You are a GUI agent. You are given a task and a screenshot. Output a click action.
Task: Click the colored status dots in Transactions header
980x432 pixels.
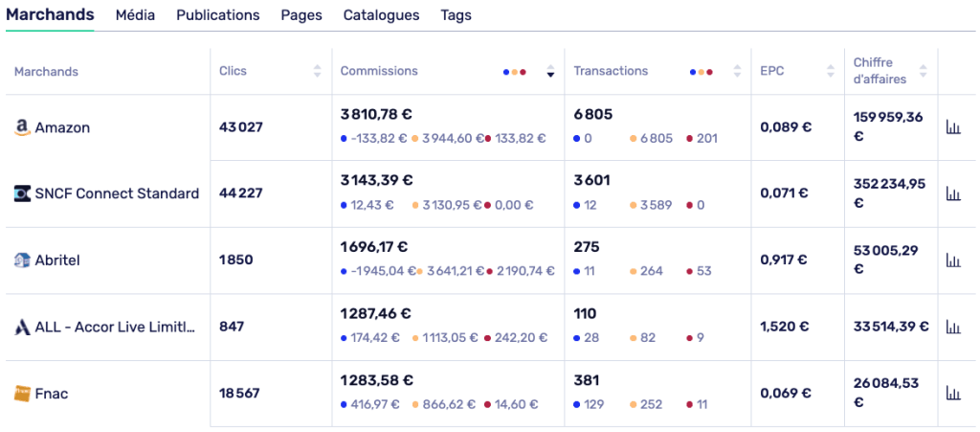pyautogui.click(x=702, y=72)
